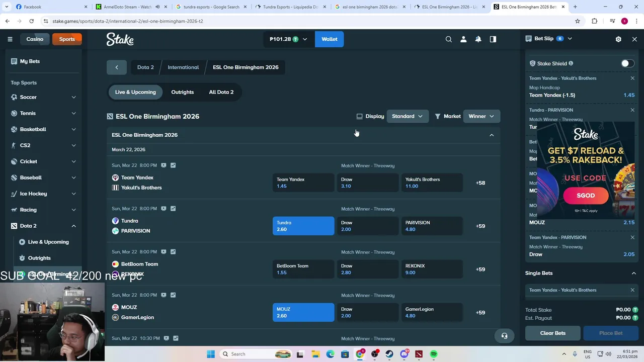Open Windows Start menu
The width and height of the screenshot is (644, 362).
211,354
